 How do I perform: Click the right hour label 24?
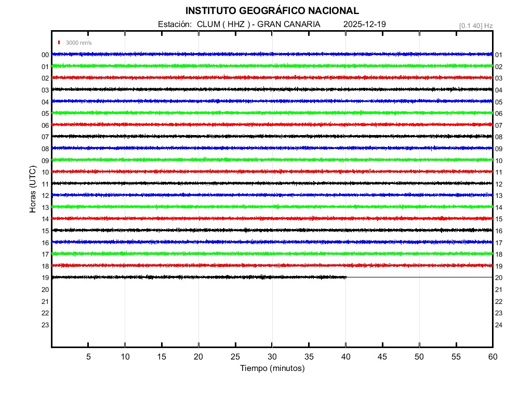499,325
